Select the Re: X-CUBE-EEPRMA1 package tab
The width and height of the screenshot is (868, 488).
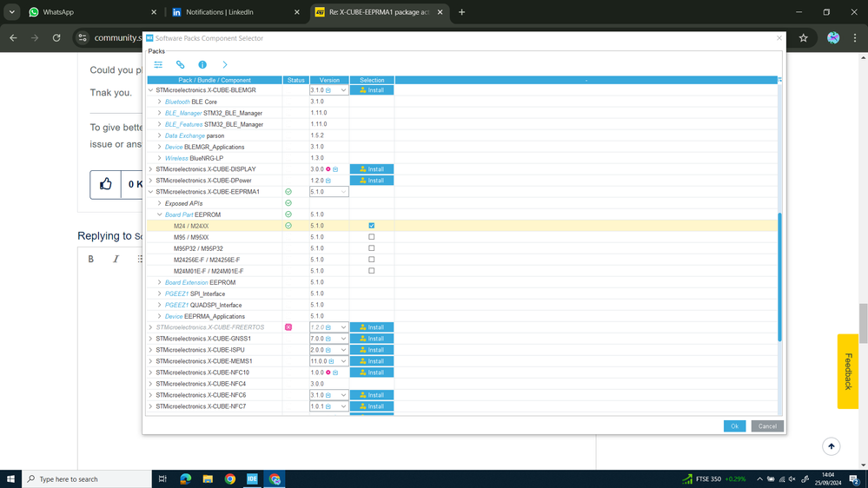tap(379, 11)
